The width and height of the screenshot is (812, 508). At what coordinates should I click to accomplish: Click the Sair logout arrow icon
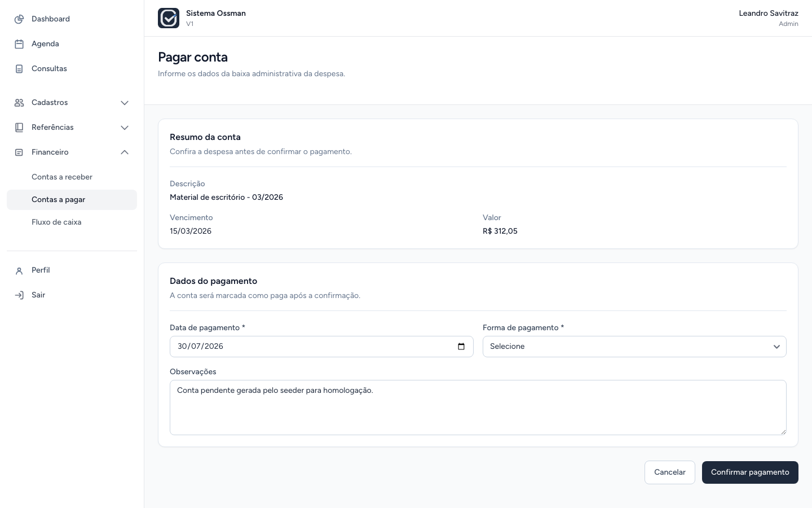19,295
